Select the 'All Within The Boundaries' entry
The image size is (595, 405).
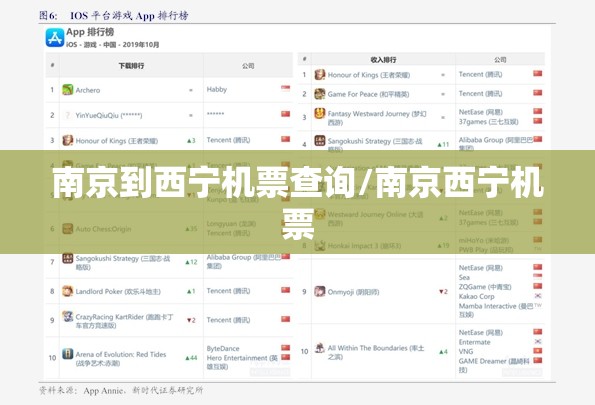376,352
